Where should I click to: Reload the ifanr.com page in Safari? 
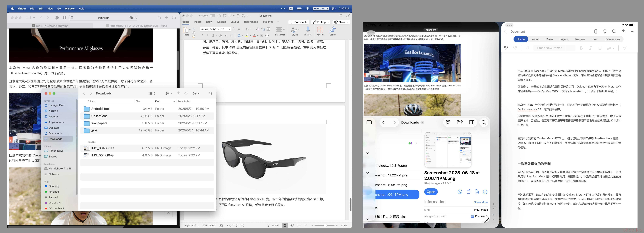pyautogui.click(x=136, y=18)
